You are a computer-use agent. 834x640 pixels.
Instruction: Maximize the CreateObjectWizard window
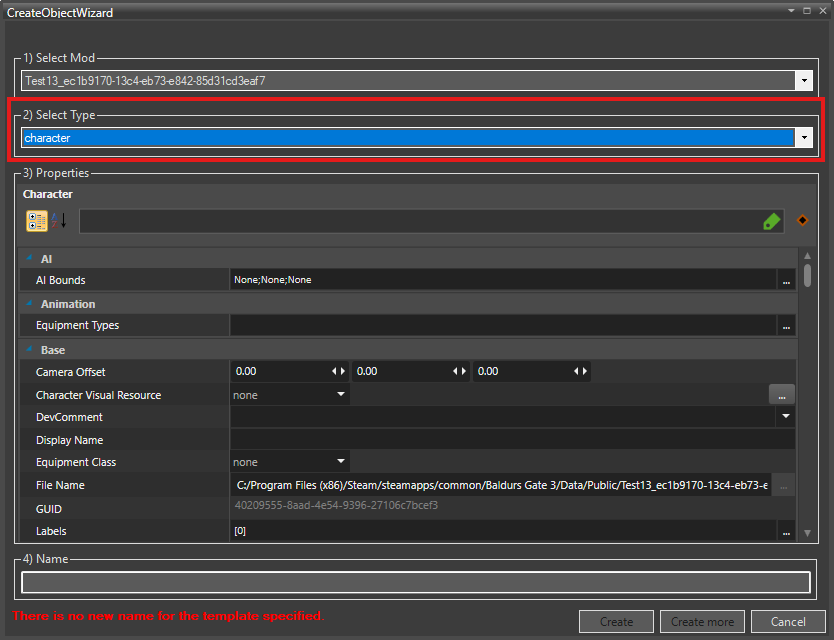(x=807, y=11)
